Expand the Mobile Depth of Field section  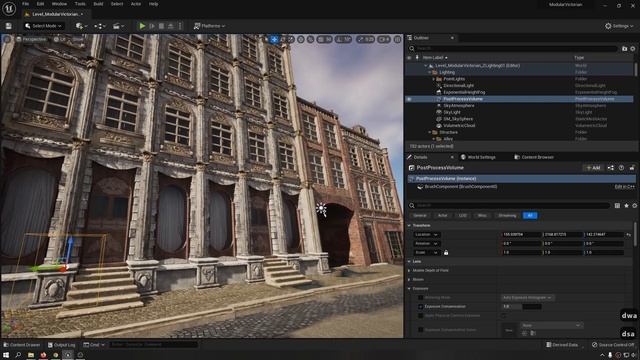click(x=409, y=271)
